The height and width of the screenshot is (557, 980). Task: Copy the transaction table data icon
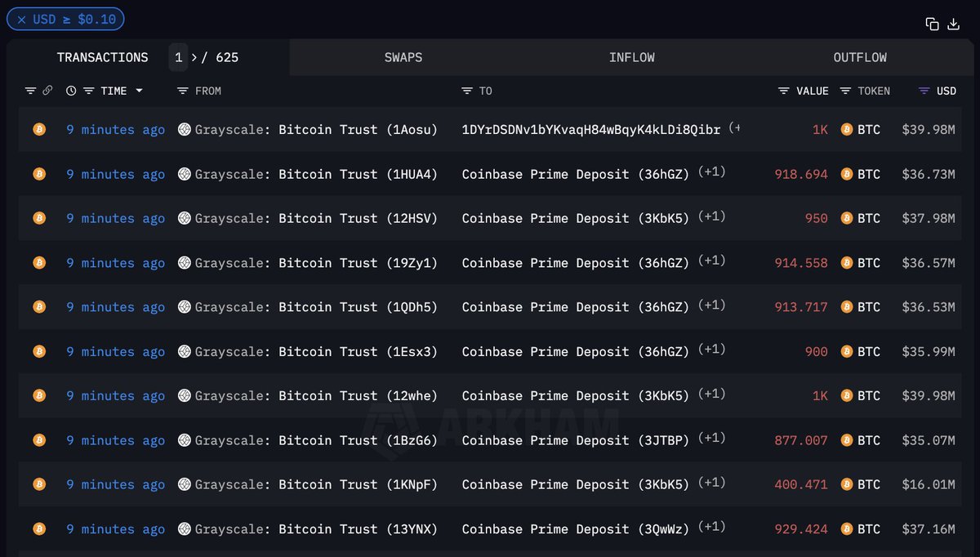click(932, 24)
